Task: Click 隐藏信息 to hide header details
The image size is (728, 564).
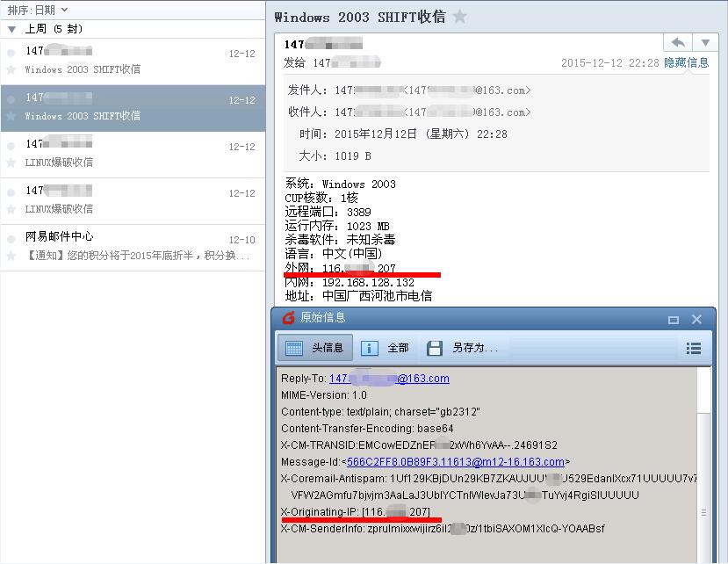Action: pyautogui.click(x=686, y=62)
